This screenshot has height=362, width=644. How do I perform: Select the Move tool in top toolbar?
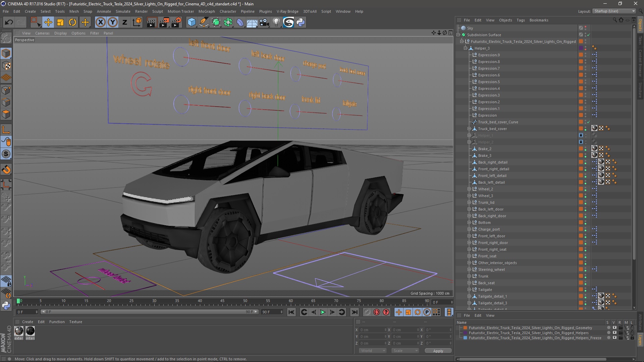point(48,22)
